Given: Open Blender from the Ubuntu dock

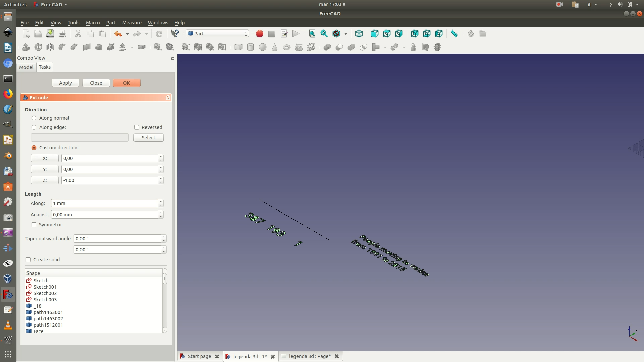Looking at the screenshot, I should [x=8, y=156].
